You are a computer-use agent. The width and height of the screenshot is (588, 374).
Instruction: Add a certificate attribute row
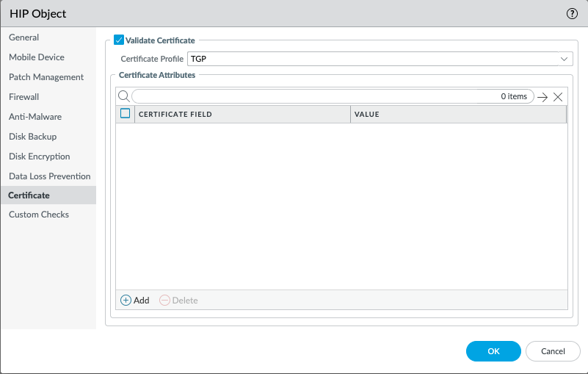(135, 301)
